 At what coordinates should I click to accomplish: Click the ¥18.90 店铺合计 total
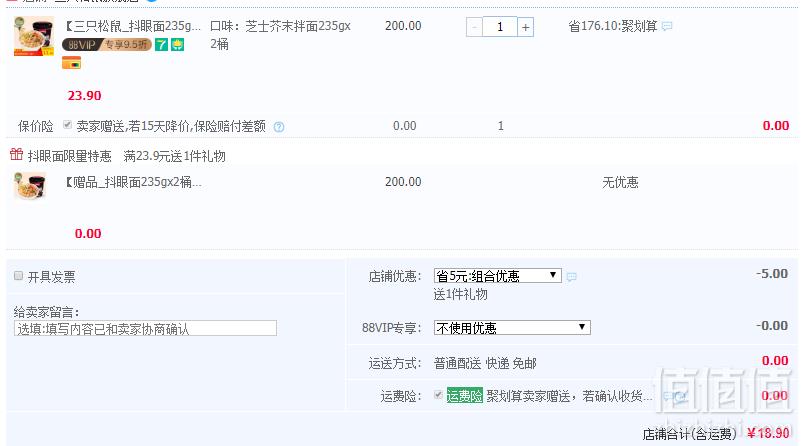(768, 433)
